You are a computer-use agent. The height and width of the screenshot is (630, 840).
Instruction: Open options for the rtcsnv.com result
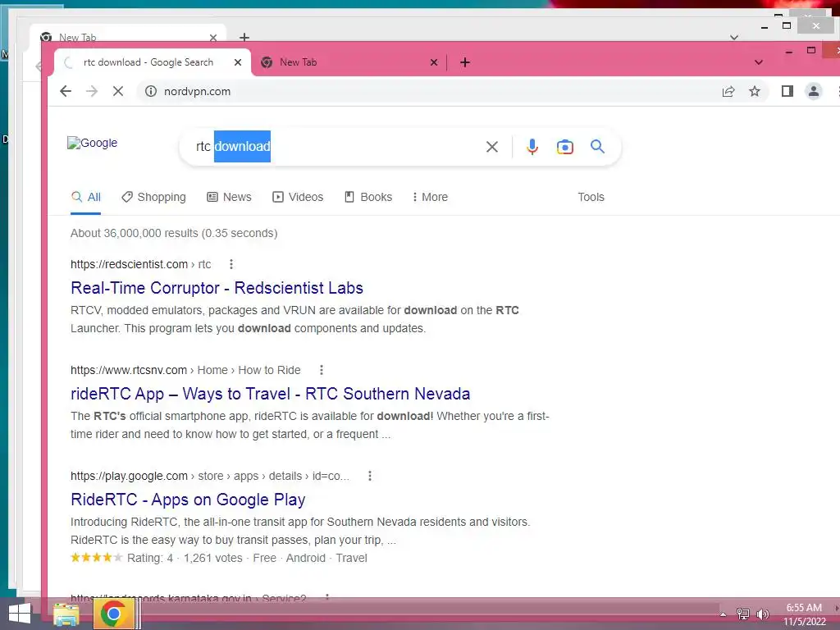coord(322,370)
